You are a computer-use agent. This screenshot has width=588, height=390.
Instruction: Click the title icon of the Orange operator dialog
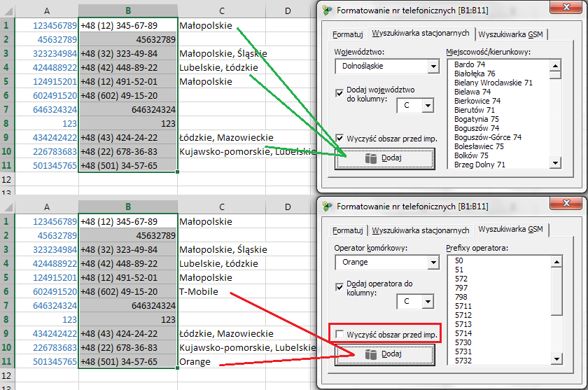(328, 207)
